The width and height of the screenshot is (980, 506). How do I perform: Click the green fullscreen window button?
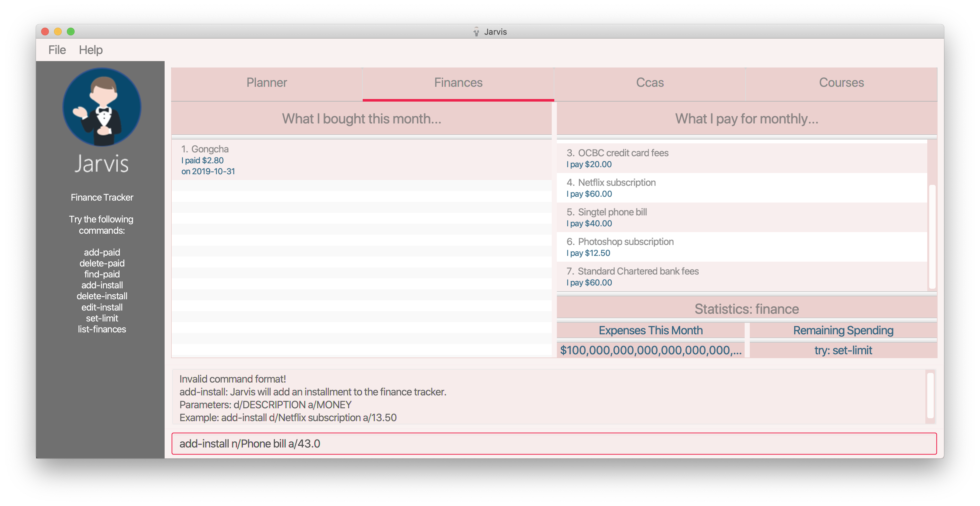pos(71,32)
